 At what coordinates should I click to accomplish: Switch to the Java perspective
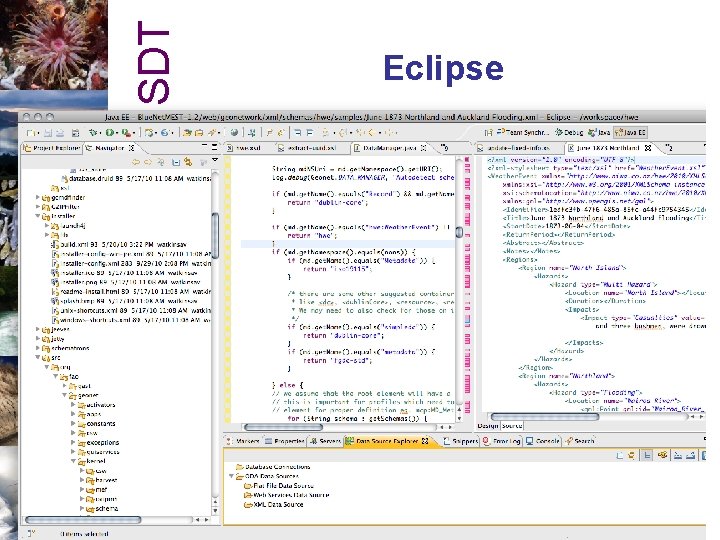coord(599,133)
